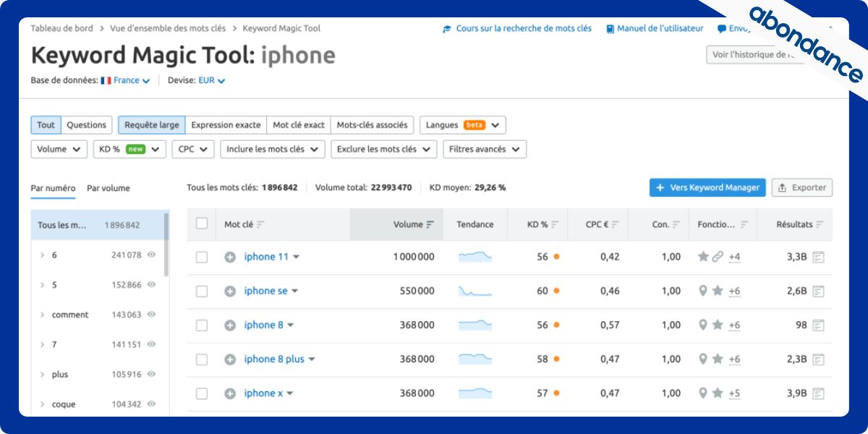Open Filtres avancés dropdown
Screen dimensions: 868x434
point(485,149)
